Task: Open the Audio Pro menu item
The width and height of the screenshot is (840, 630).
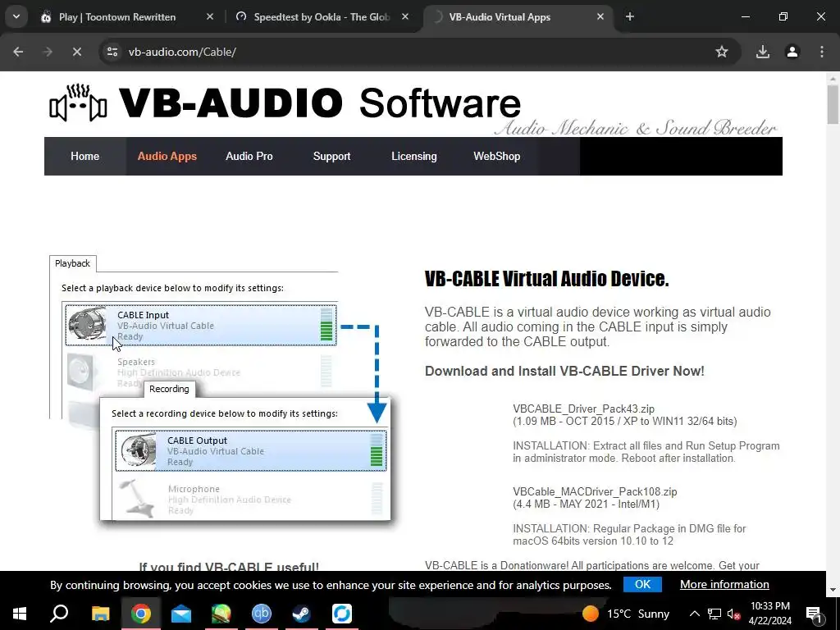Action: [x=249, y=157]
